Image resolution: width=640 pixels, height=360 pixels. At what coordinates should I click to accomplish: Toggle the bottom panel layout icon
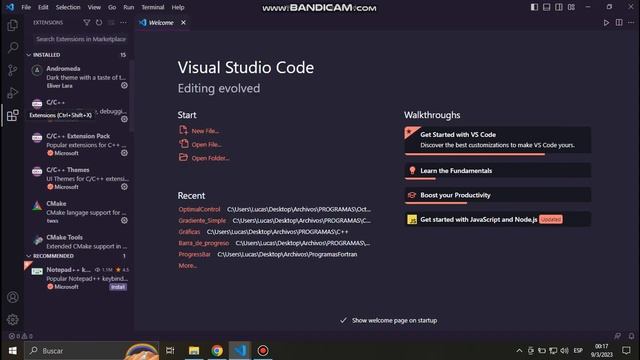[x=546, y=7]
